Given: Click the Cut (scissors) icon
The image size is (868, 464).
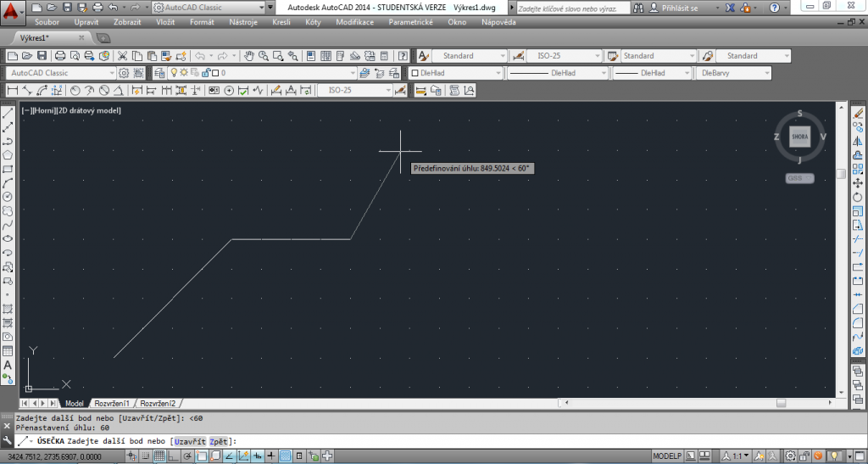Looking at the screenshot, I should click(x=122, y=56).
